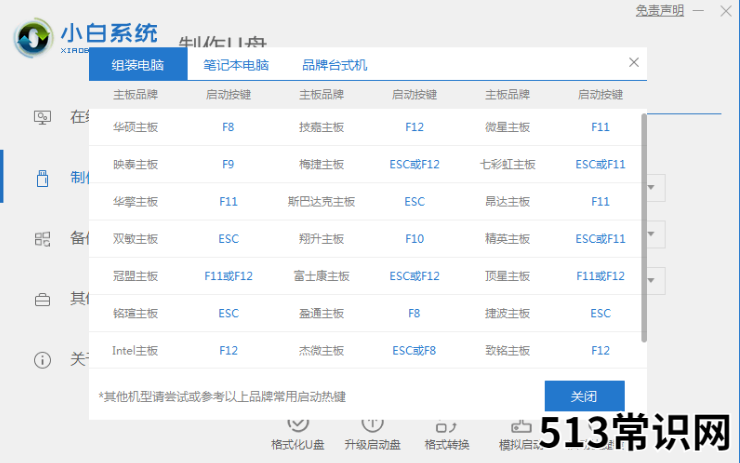Open the backup grid icon in sidebar
Screen dimensions: 740x463
click(x=42, y=239)
